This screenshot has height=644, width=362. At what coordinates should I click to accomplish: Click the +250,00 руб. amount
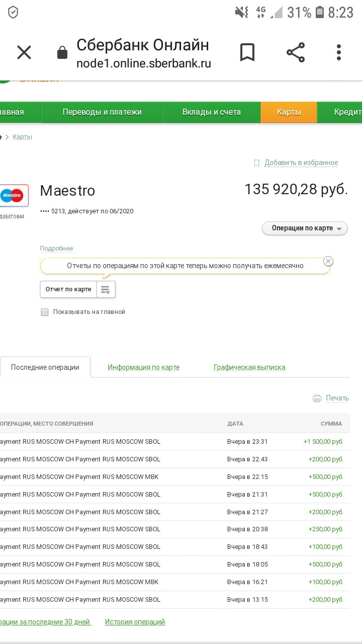point(326,529)
